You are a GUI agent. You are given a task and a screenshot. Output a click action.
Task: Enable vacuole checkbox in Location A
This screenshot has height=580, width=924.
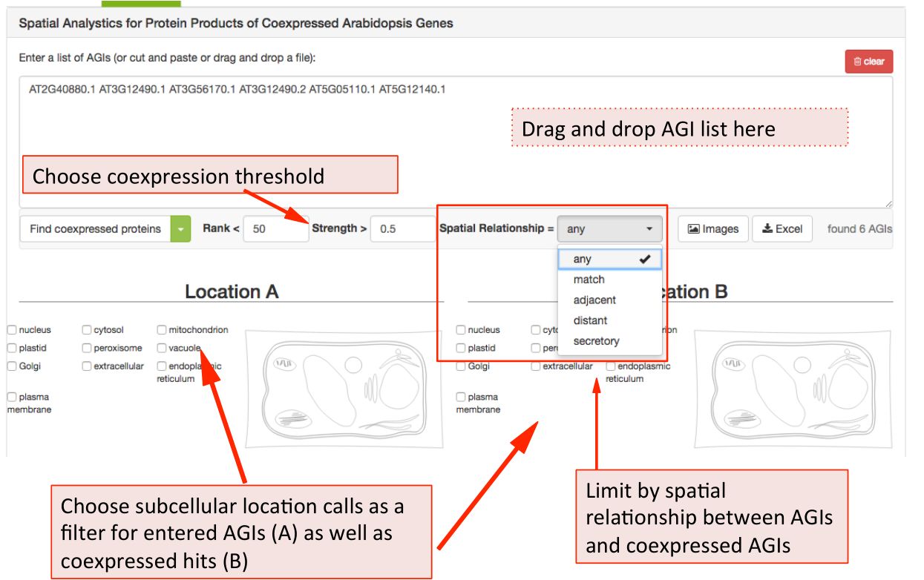(162, 348)
